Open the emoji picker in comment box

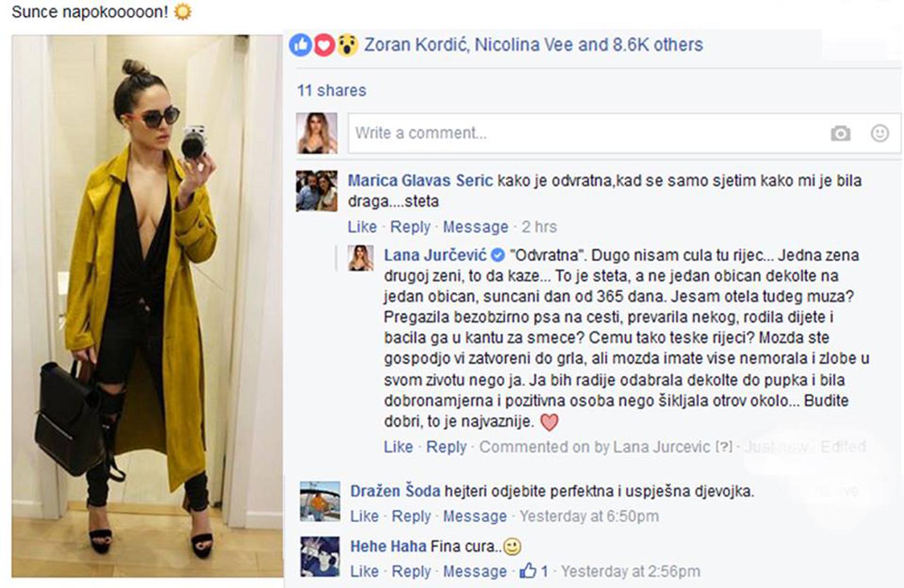click(x=879, y=133)
